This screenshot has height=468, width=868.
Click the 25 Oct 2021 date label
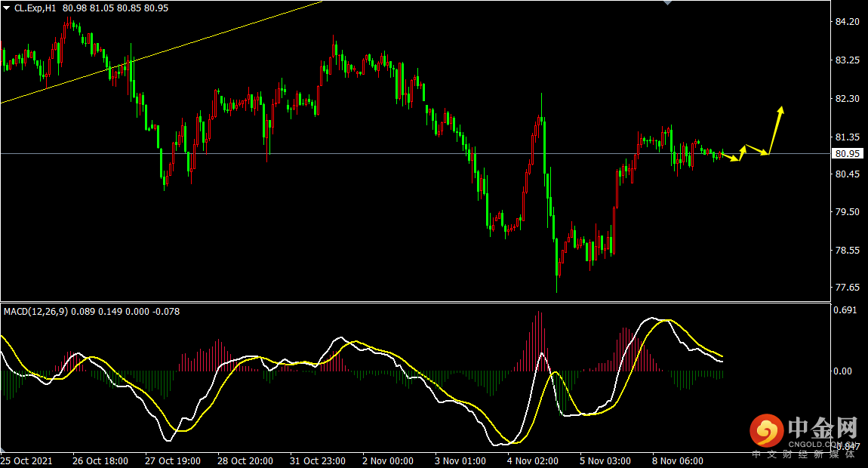(x=26, y=460)
